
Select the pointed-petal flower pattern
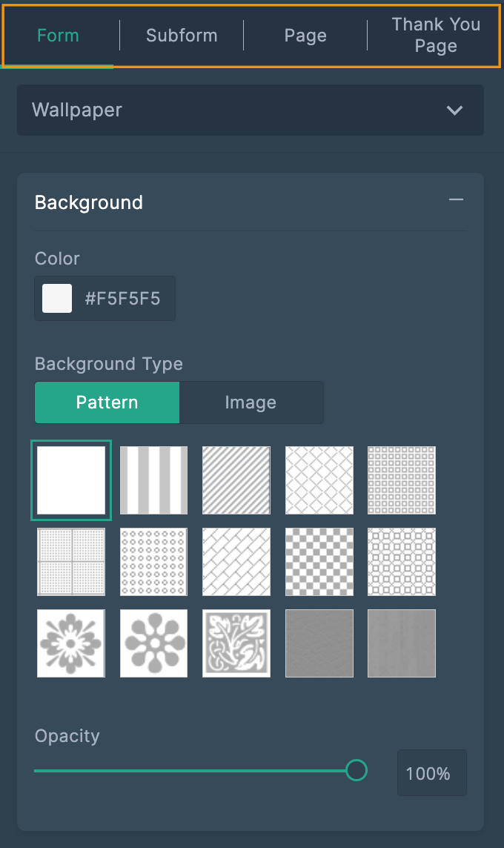pyautogui.click(x=71, y=643)
